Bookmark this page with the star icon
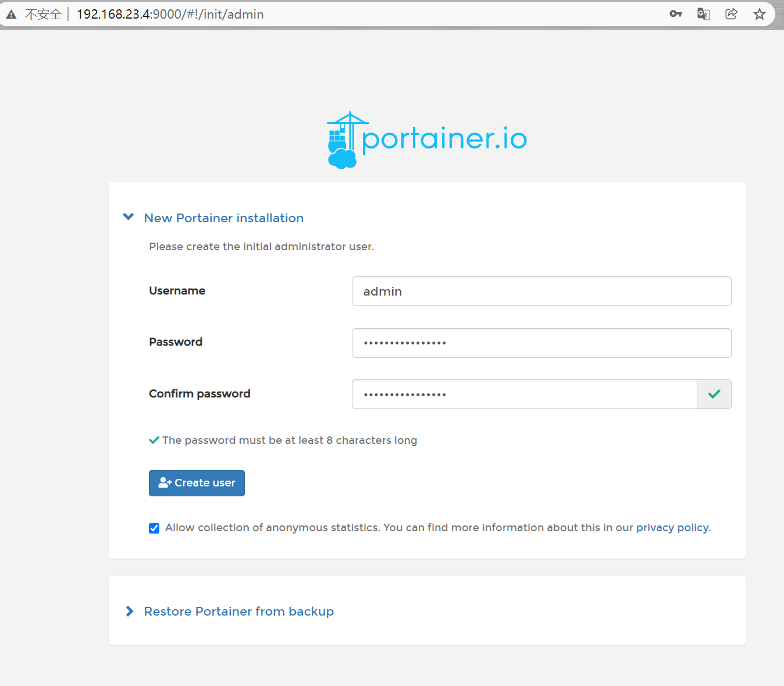The width and height of the screenshot is (784, 686). [x=759, y=14]
